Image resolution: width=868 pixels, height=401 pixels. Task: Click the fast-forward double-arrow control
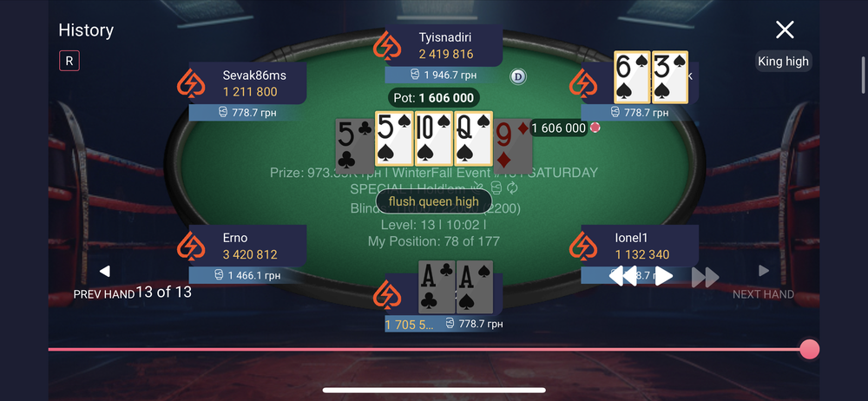pyautogui.click(x=705, y=277)
